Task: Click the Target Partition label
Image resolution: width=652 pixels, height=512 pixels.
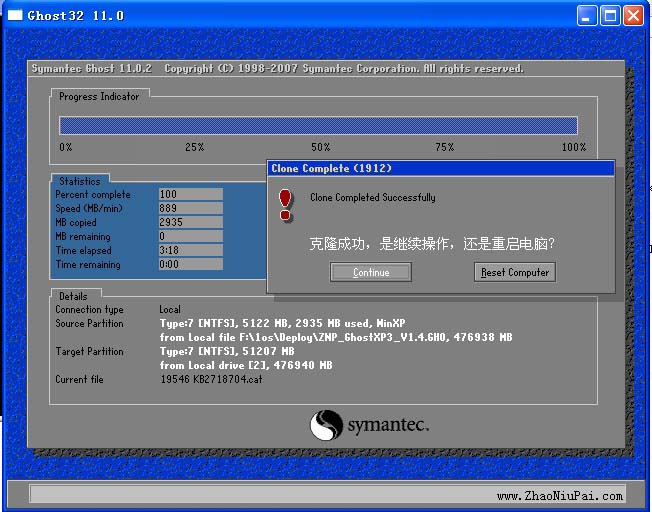Action: pos(89,351)
